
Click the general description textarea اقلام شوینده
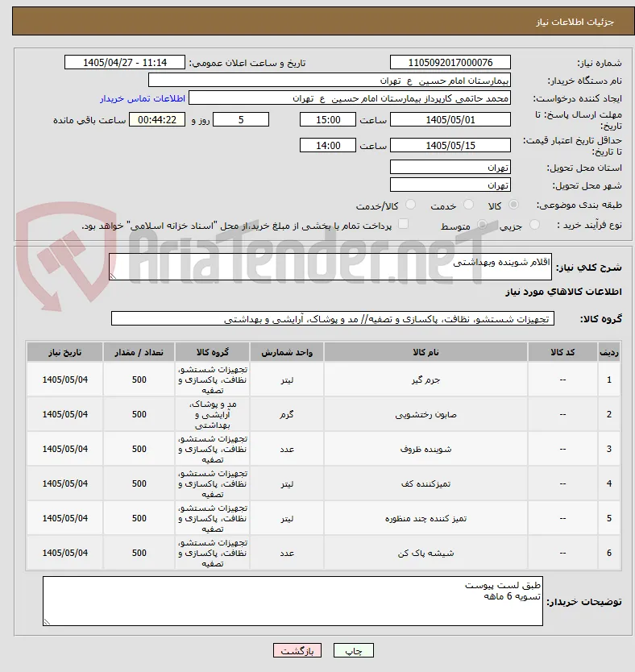point(330,267)
